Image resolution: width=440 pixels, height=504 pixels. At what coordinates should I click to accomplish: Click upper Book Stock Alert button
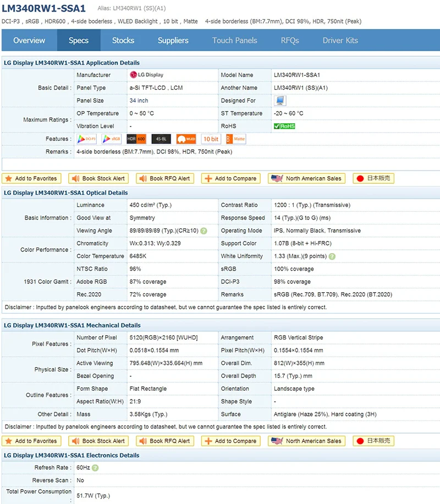click(x=98, y=178)
